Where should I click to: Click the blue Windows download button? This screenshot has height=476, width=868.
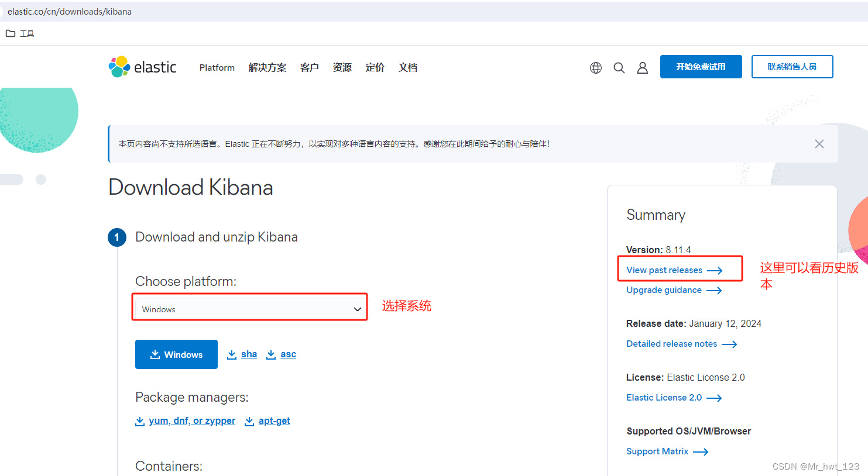[176, 354]
